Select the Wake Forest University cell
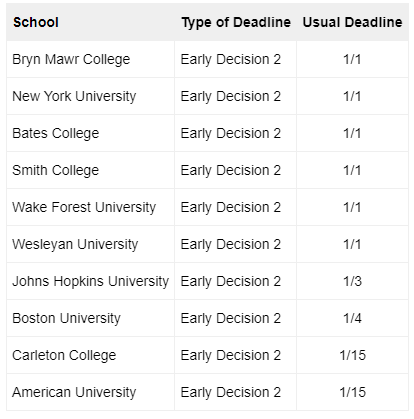This screenshot has height=419, width=414. pos(90,207)
